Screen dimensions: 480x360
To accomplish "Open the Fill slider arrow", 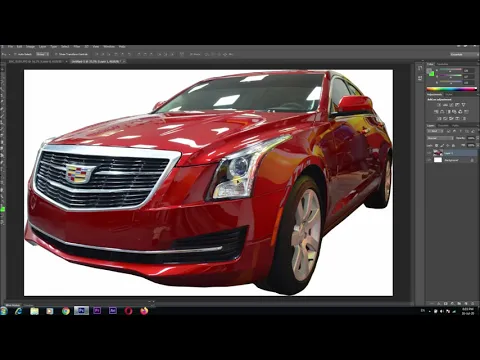I will click(x=477, y=145).
